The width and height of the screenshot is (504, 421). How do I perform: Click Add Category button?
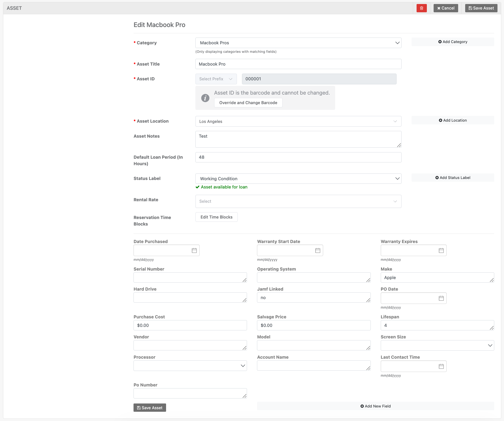tap(453, 42)
